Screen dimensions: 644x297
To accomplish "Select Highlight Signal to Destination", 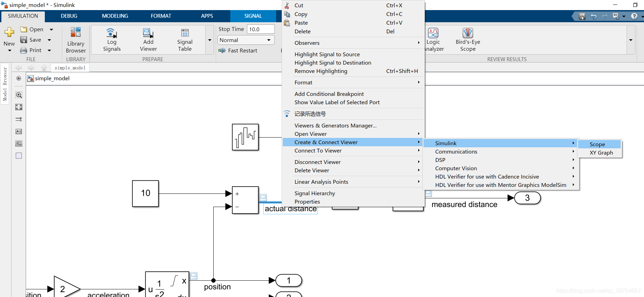I will 354,63.
